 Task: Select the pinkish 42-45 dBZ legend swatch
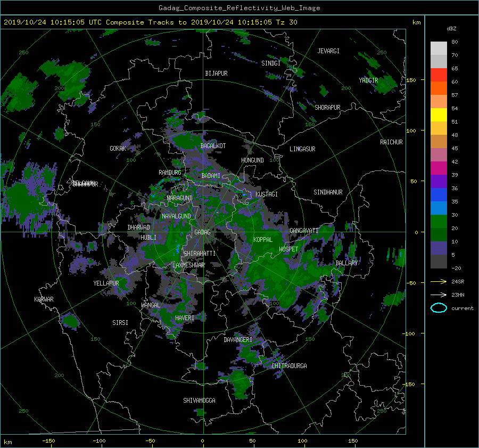coord(439,154)
